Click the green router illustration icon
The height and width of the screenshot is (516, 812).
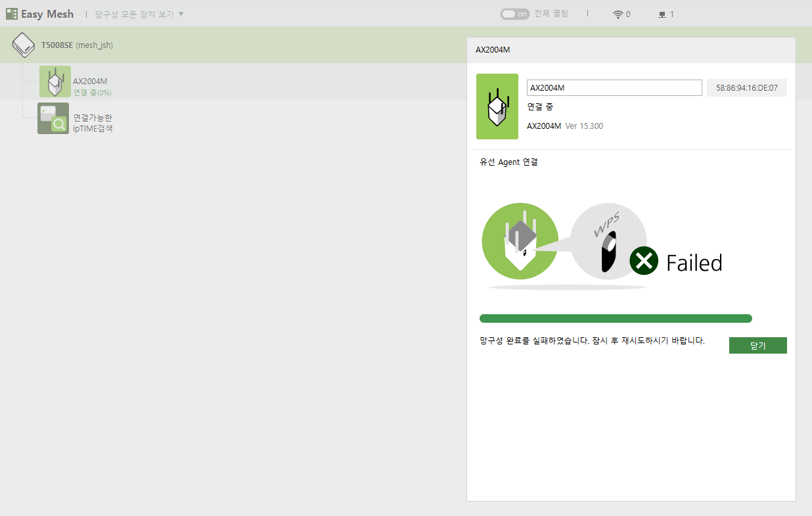point(520,241)
